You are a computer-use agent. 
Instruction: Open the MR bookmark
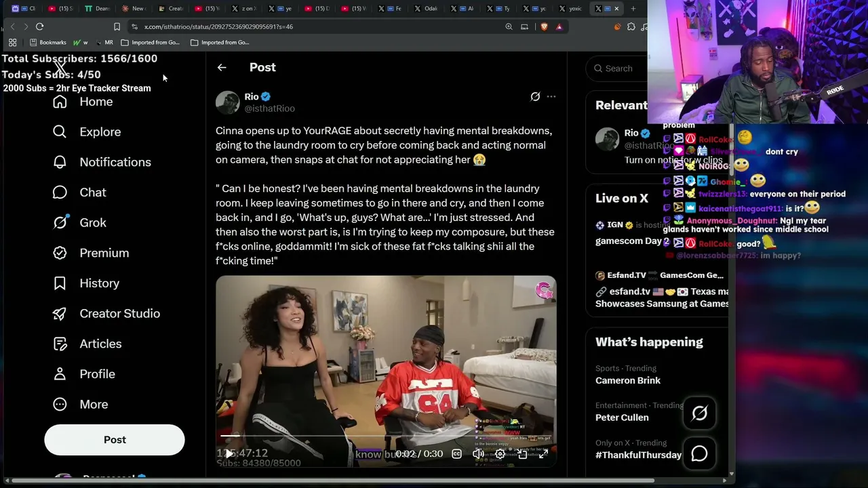[x=104, y=42]
